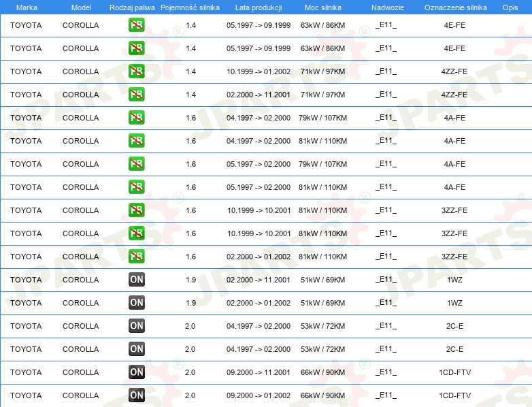Viewport: 532px width, 407px height.
Task: Select 2.0 capacity in 1CD-FTV row ending 11.2001
Action: (190, 372)
